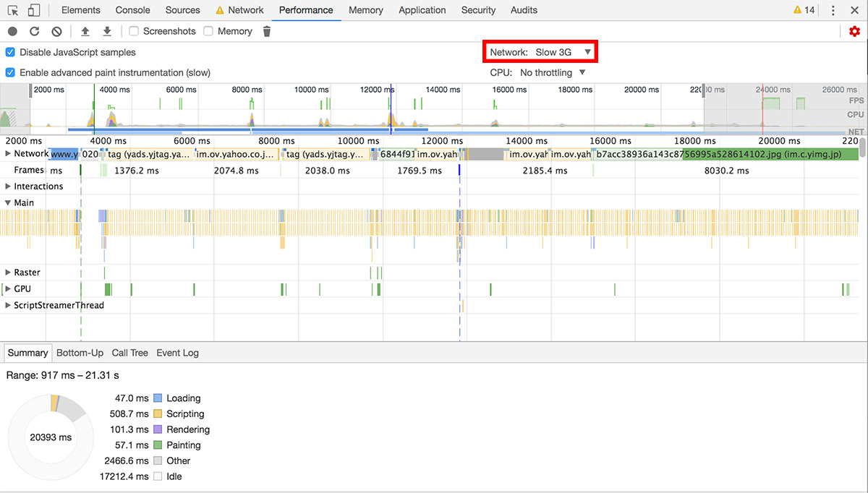Click the warnings count badge showing 14

(x=804, y=10)
